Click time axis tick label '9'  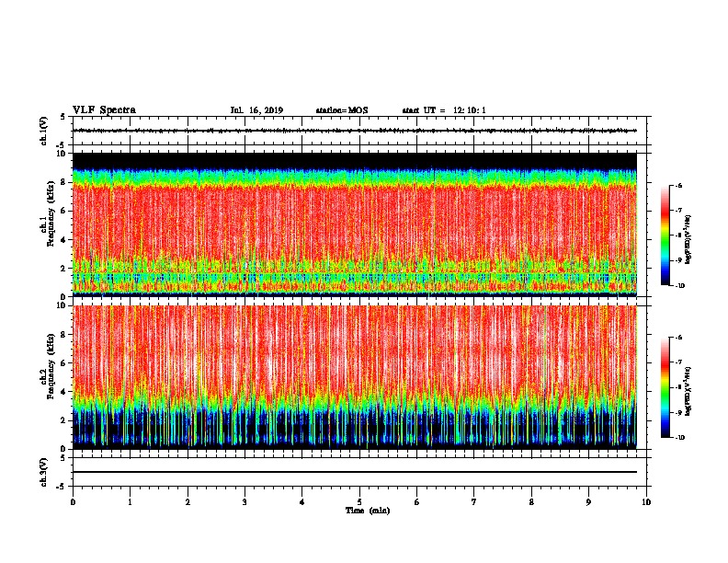coord(588,502)
